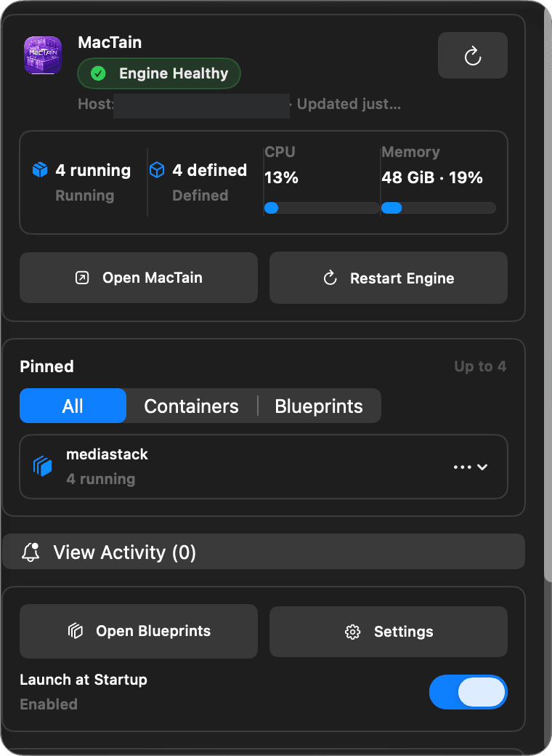Image resolution: width=552 pixels, height=756 pixels.
Task: Click the 'MacTain' title text
Action: pyautogui.click(x=110, y=42)
